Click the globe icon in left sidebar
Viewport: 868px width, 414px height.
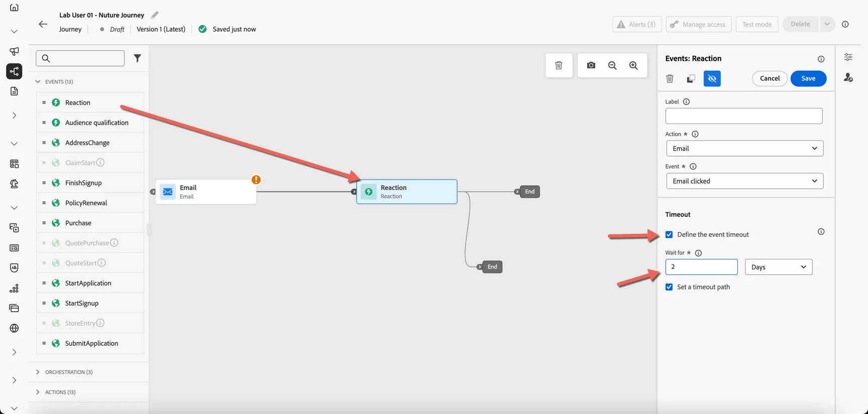tap(14, 328)
